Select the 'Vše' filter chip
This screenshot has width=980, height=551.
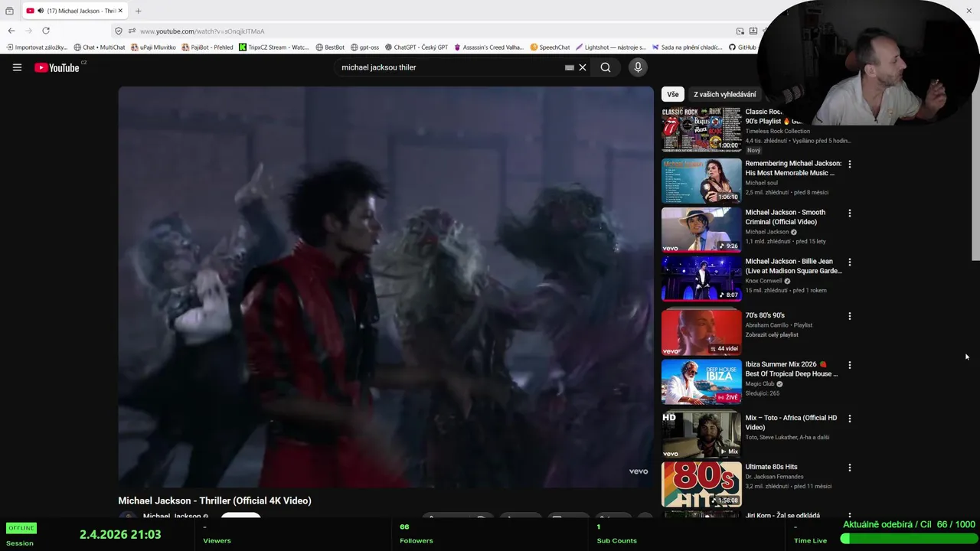pos(672,94)
